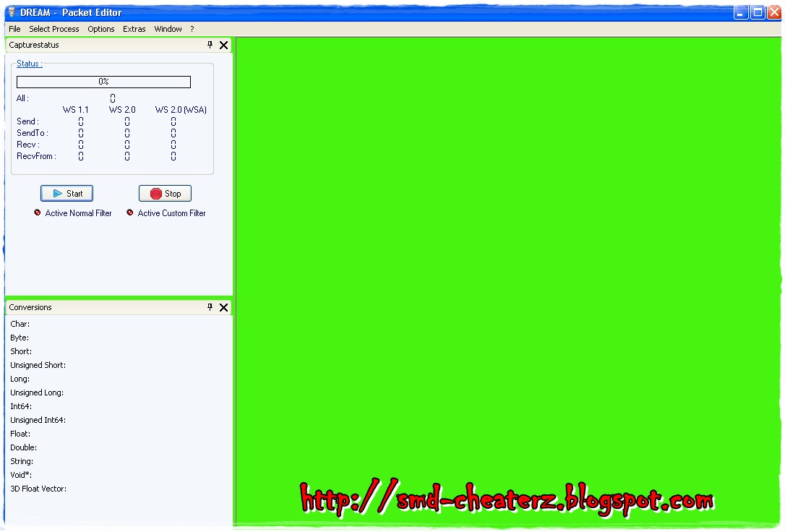Toggle Active Normal Filter indicator
This screenshot has height=532, width=785.
click(38, 213)
